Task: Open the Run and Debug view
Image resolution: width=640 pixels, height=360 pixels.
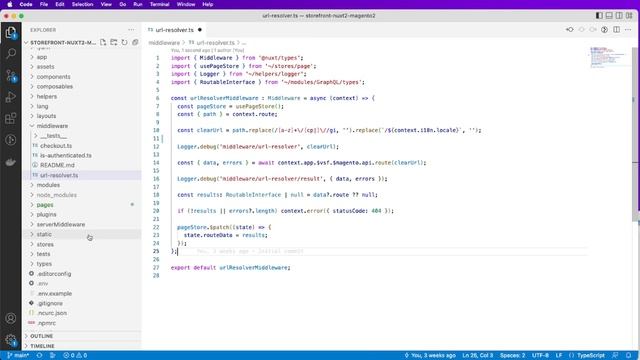Action: click(x=11, y=97)
